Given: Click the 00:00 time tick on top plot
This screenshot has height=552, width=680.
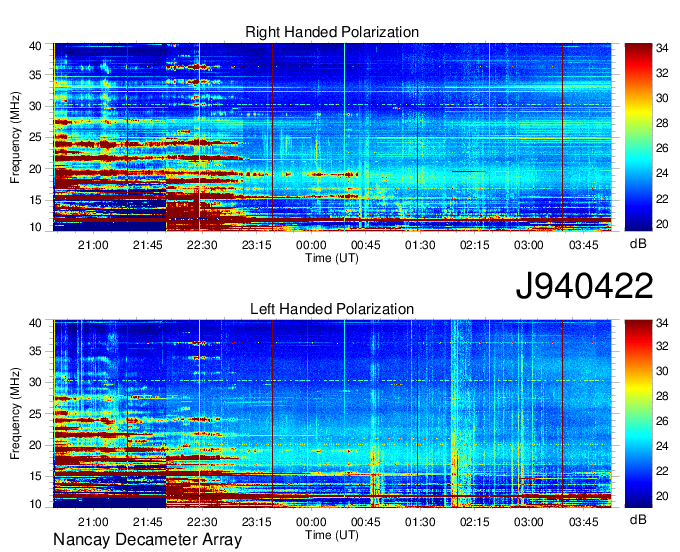Looking at the screenshot, I should pyautogui.click(x=311, y=245).
